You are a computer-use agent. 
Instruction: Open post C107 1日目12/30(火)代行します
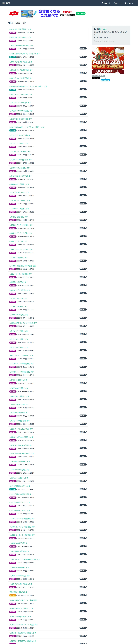point(21,494)
